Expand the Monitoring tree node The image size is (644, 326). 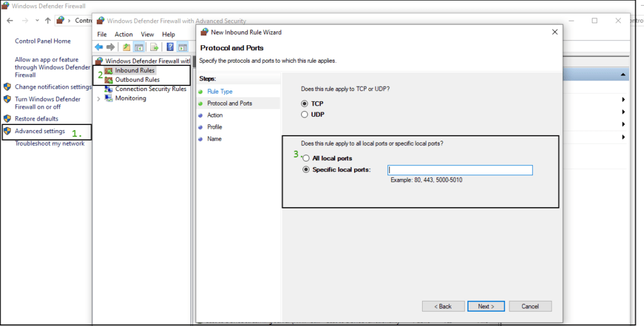[99, 99]
